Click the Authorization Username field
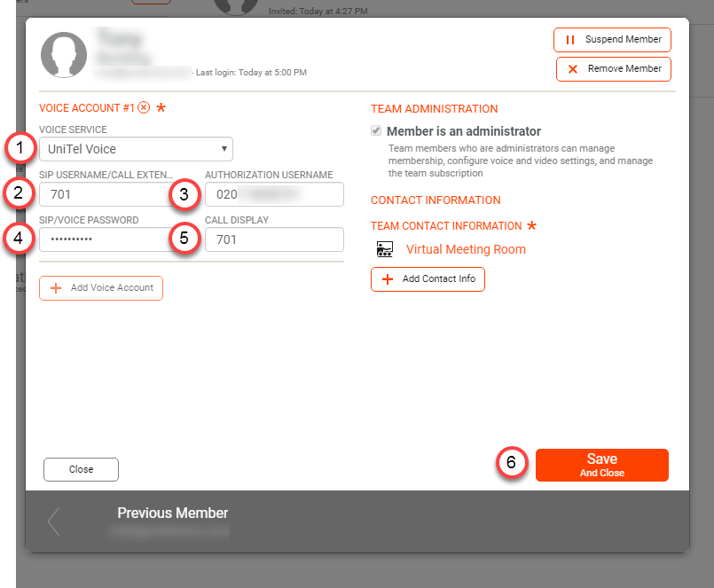This screenshot has height=588, width=714. pyautogui.click(x=273, y=194)
